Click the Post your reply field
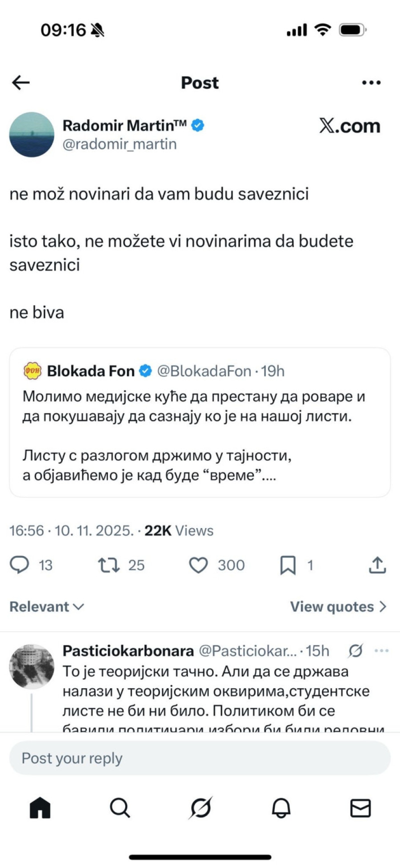This screenshot has height=868, width=400. pos(200,758)
